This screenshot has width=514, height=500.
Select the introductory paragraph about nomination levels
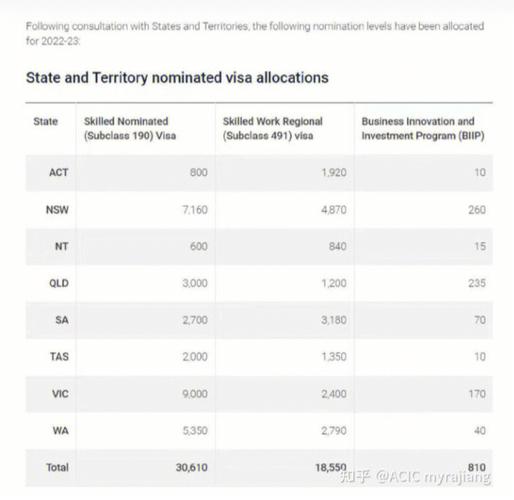[255, 34]
